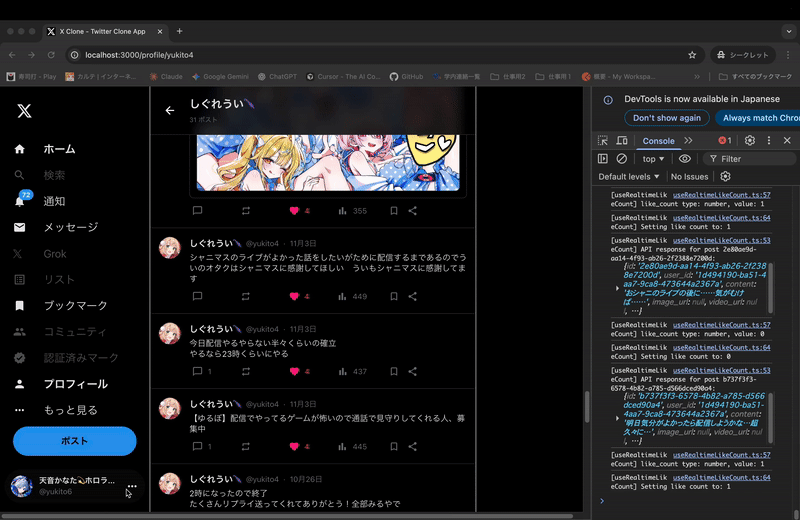Image resolution: width=800 pixels, height=520 pixels.
Task: Click the bookmark icon on the シャニマス post
Action: click(x=394, y=296)
